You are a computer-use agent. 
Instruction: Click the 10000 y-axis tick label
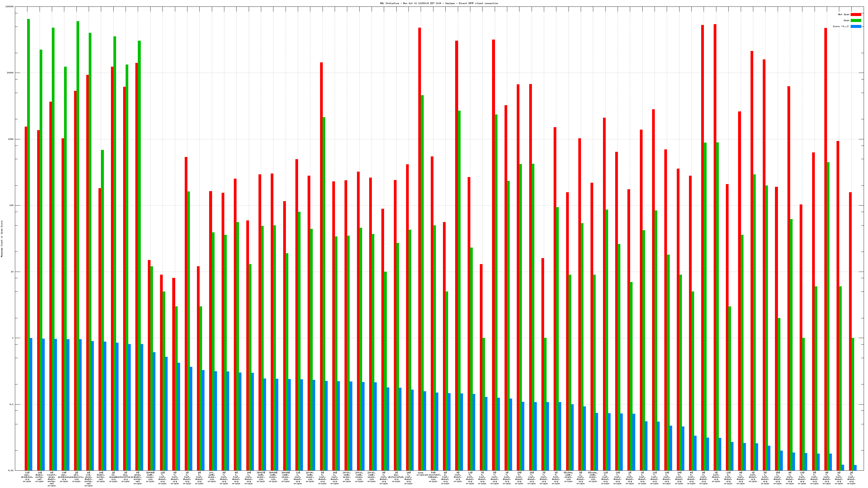(10, 73)
